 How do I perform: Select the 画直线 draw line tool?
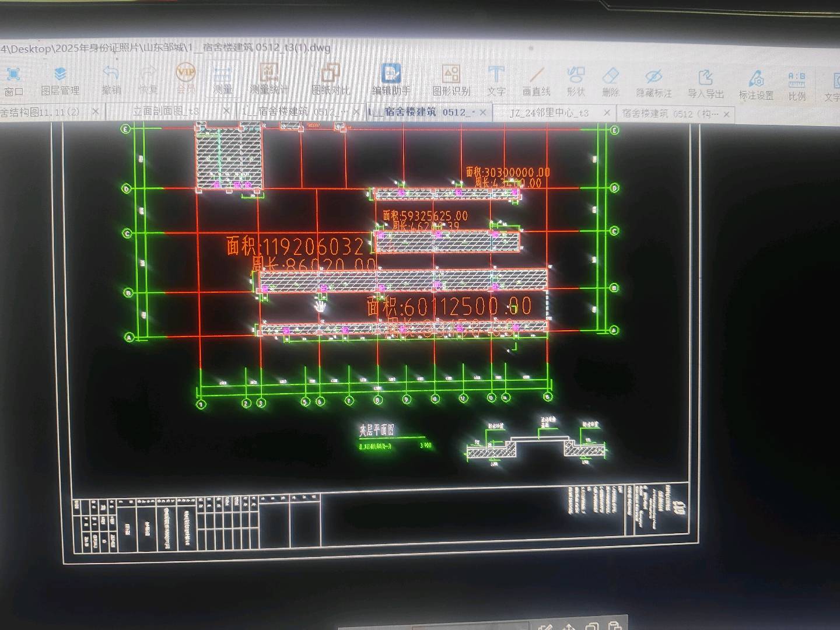(537, 82)
